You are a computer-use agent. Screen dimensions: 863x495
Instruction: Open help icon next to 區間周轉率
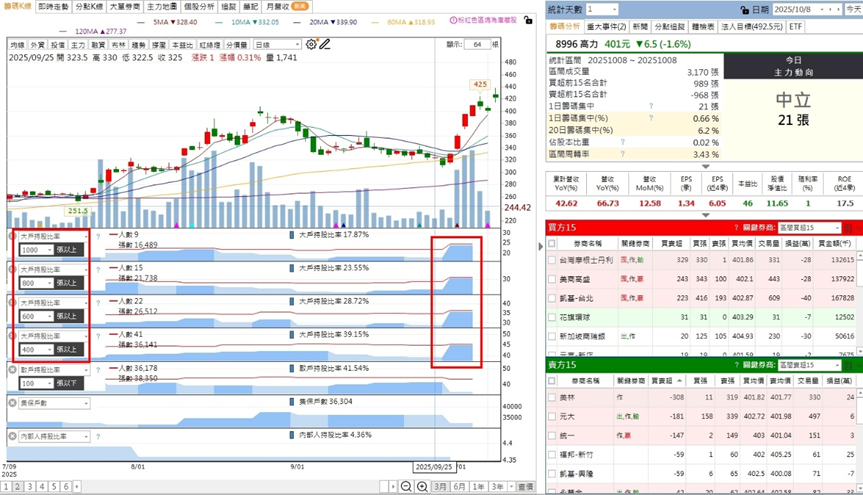[x=623, y=154]
